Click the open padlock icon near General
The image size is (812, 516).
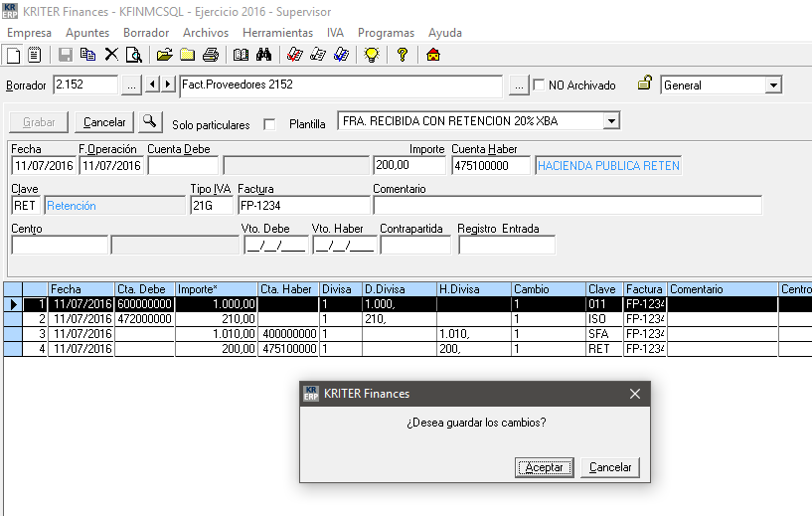click(x=644, y=84)
